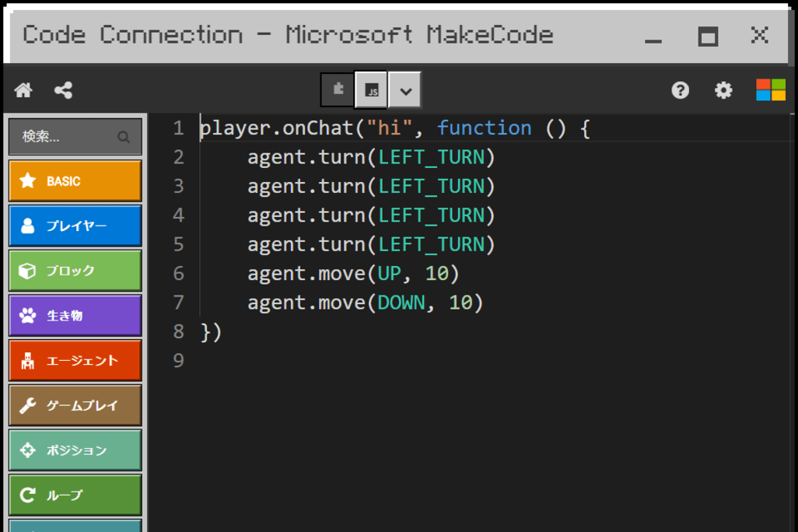Viewport: 798px width, 532px height.
Task: Open the Help question mark menu
Action: click(x=680, y=90)
